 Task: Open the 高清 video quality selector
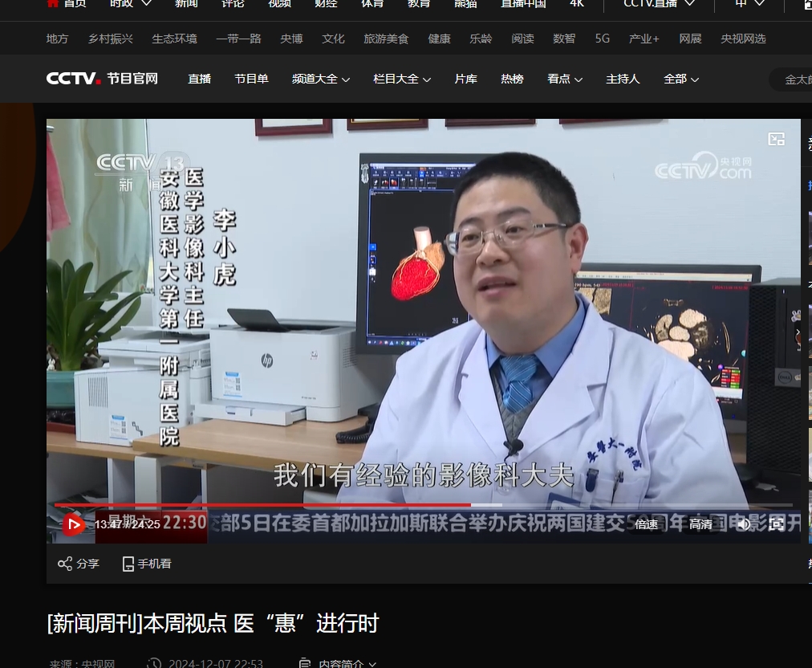click(x=700, y=524)
